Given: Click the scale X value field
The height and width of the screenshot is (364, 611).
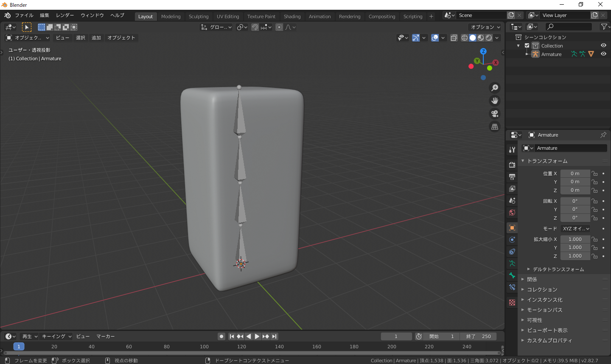Looking at the screenshot, I should [575, 239].
